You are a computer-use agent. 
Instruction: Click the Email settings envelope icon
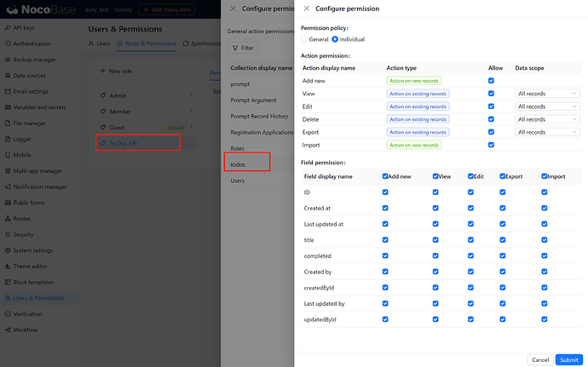(8, 91)
